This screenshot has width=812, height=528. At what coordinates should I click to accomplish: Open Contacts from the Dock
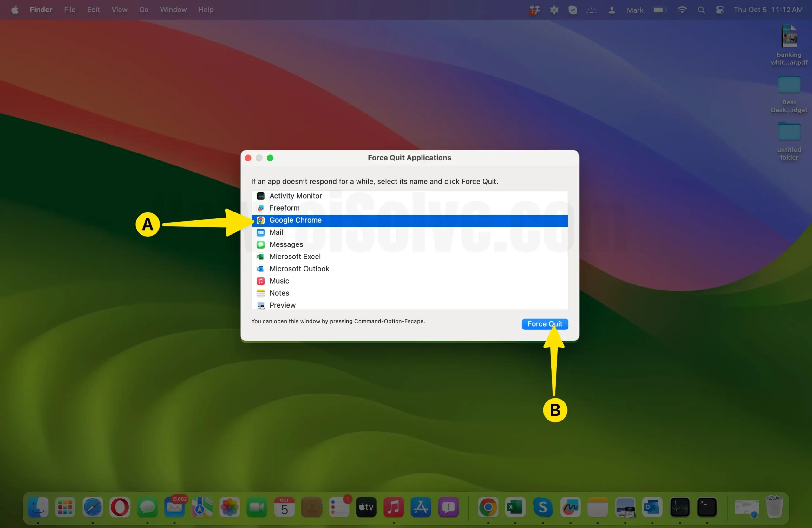[x=311, y=507]
